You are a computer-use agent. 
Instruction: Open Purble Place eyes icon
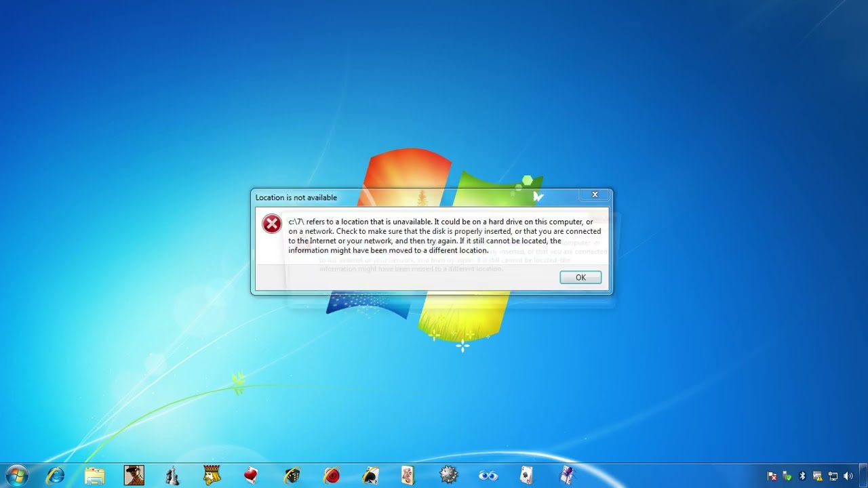point(488,476)
